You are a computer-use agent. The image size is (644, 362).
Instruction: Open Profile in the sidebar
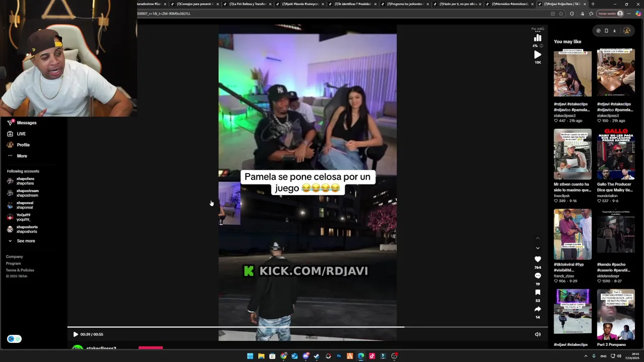18,145
